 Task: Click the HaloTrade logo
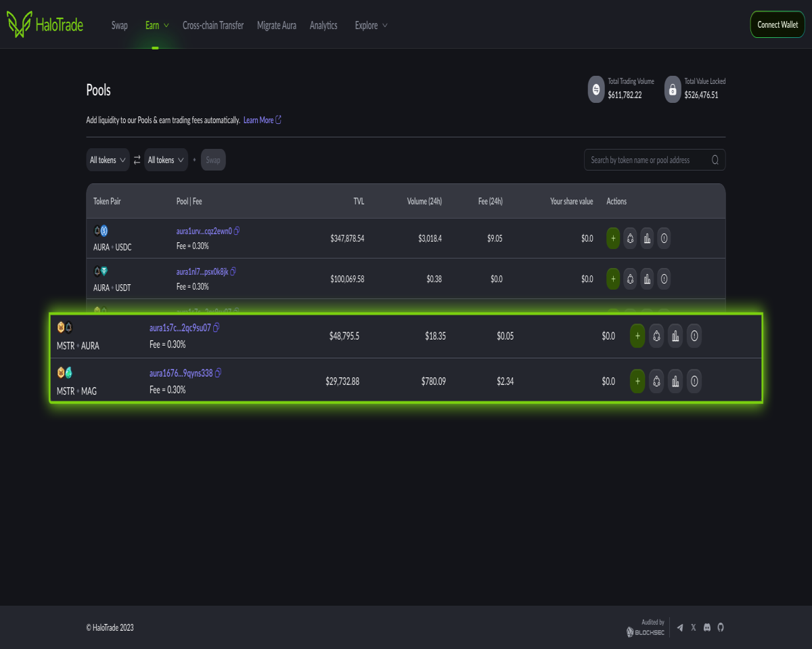(45, 25)
